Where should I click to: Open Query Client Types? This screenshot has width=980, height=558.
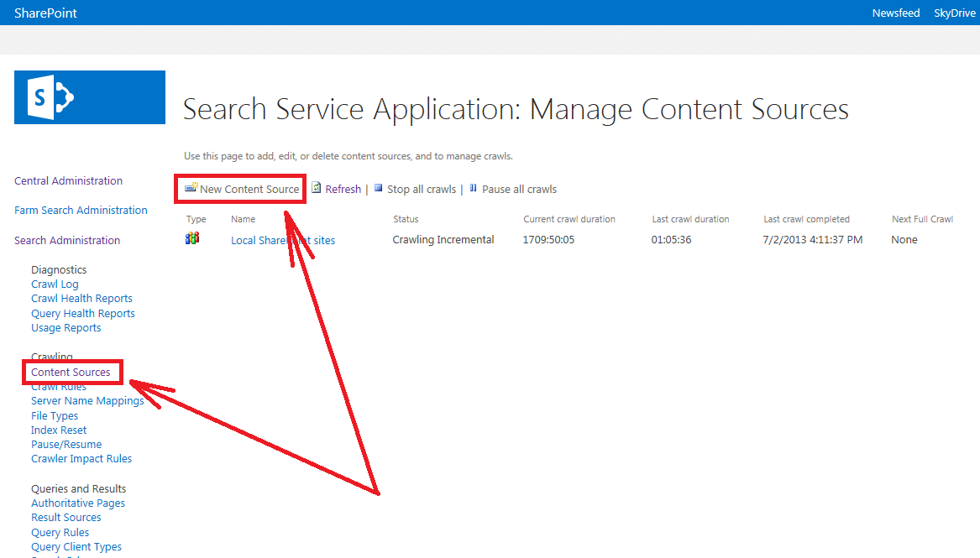76,547
